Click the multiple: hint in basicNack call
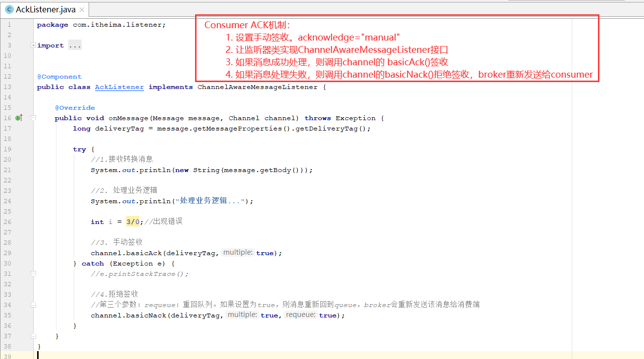The width and height of the screenshot is (644, 359). coord(243,315)
